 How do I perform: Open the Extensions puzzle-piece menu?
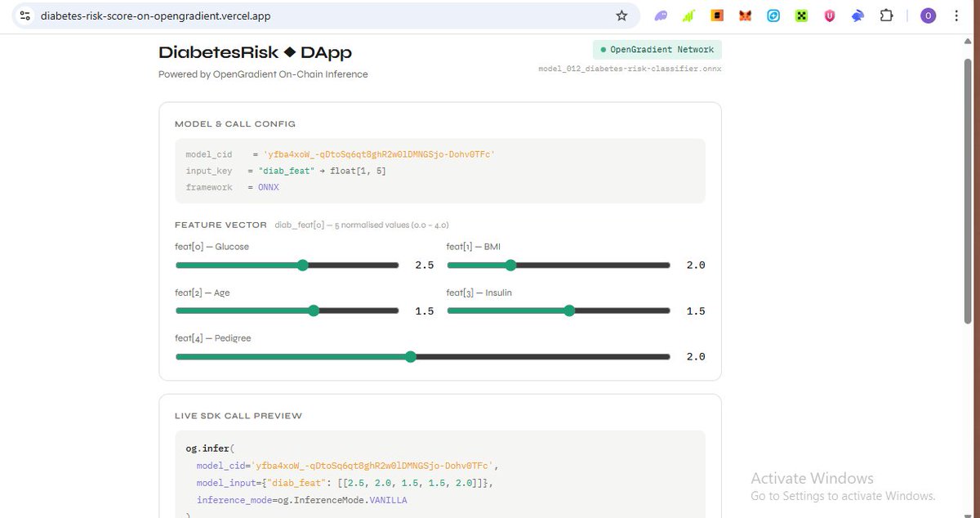point(886,16)
